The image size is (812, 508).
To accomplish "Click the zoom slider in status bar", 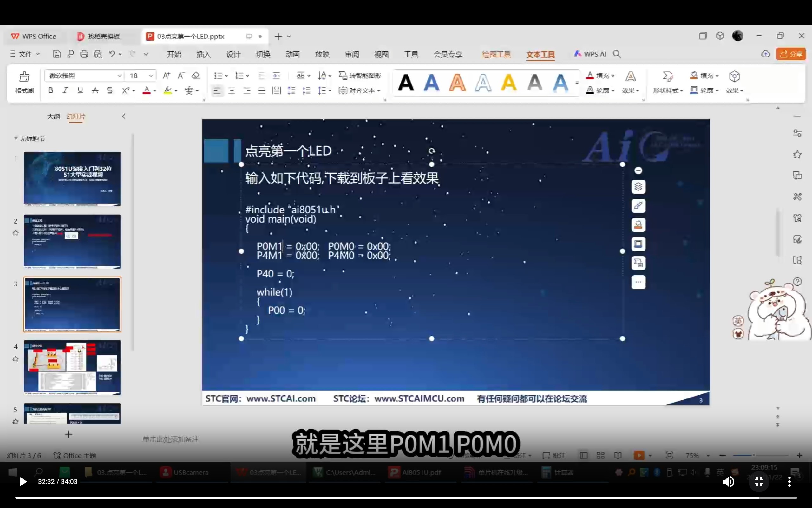I will 761,455.
